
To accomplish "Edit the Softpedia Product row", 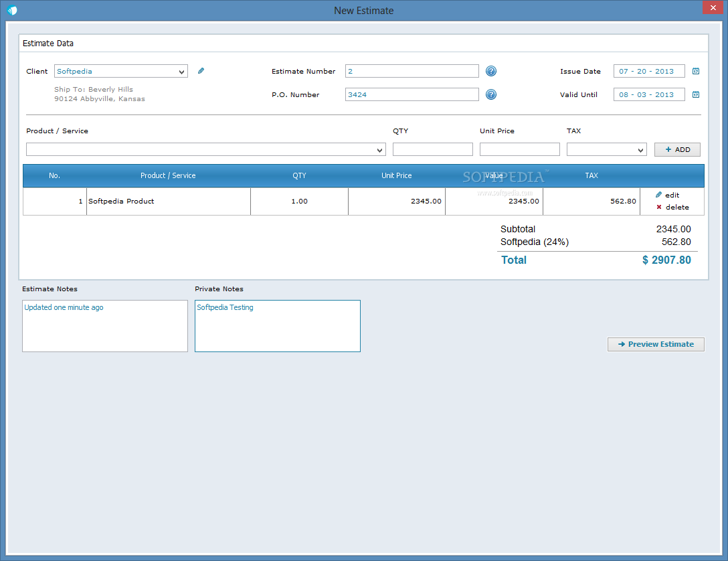I will [x=668, y=195].
